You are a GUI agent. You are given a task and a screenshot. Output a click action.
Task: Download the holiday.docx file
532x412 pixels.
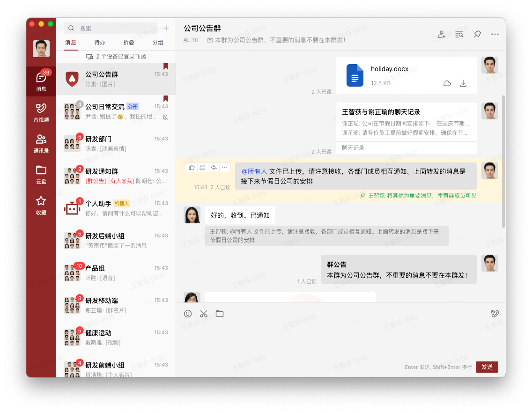tap(463, 83)
